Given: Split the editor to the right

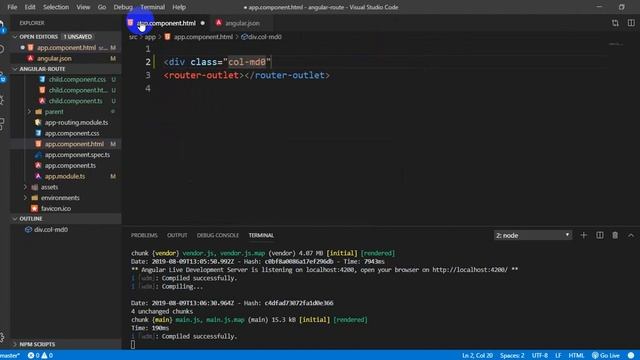Looking at the screenshot, I should point(631,23).
